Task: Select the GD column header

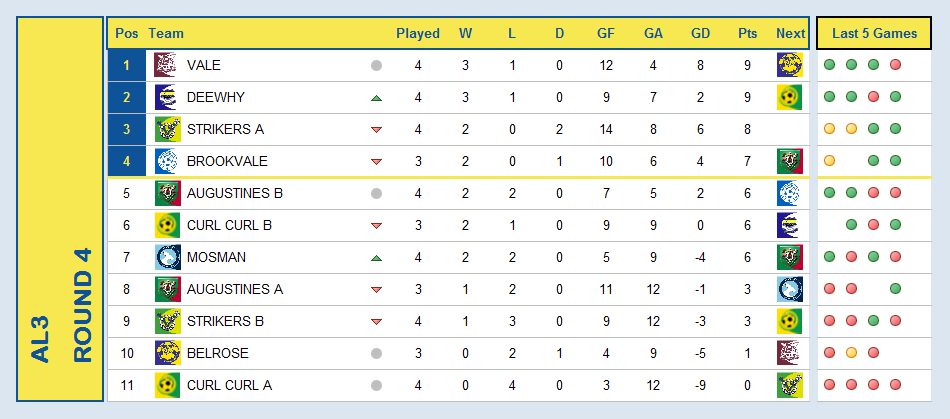Action: tap(700, 34)
